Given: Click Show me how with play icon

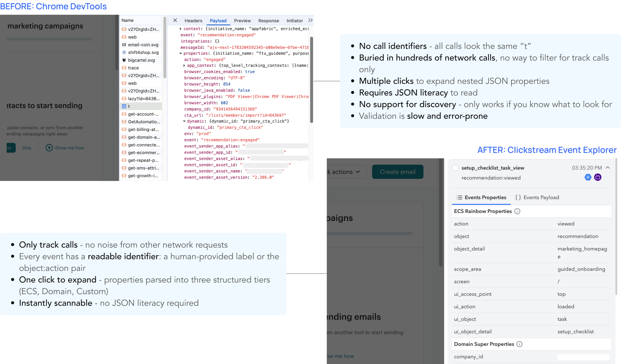Looking at the screenshot, I should (x=65, y=148).
